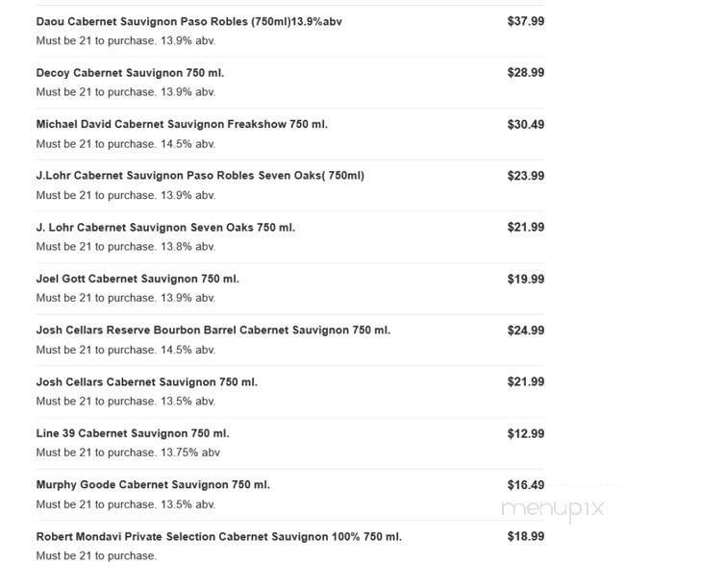The image size is (725, 588).
Task: Click Murphy Goode Cabernet Sauvignon 750 ml.
Action: click(153, 485)
